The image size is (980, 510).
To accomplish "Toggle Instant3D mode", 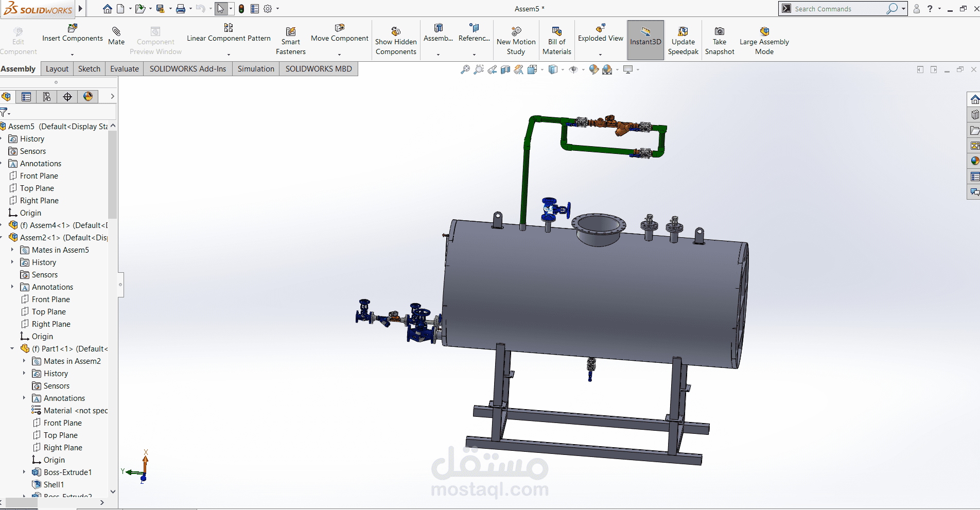I will tap(645, 40).
